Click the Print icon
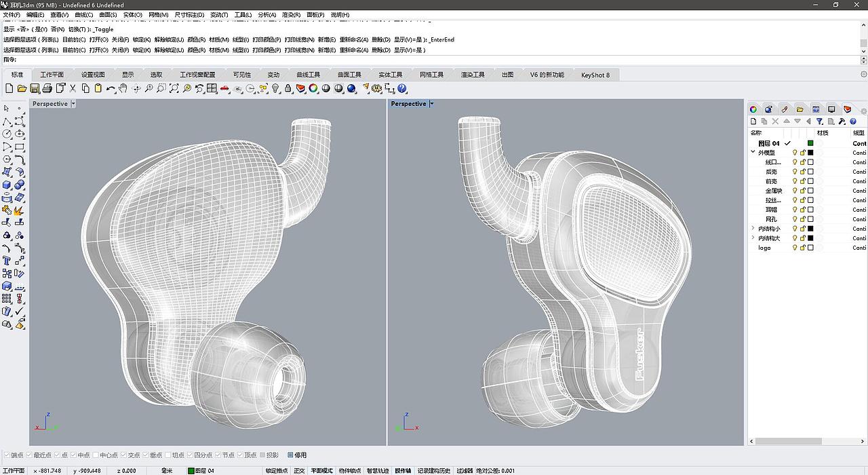 coord(47,88)
